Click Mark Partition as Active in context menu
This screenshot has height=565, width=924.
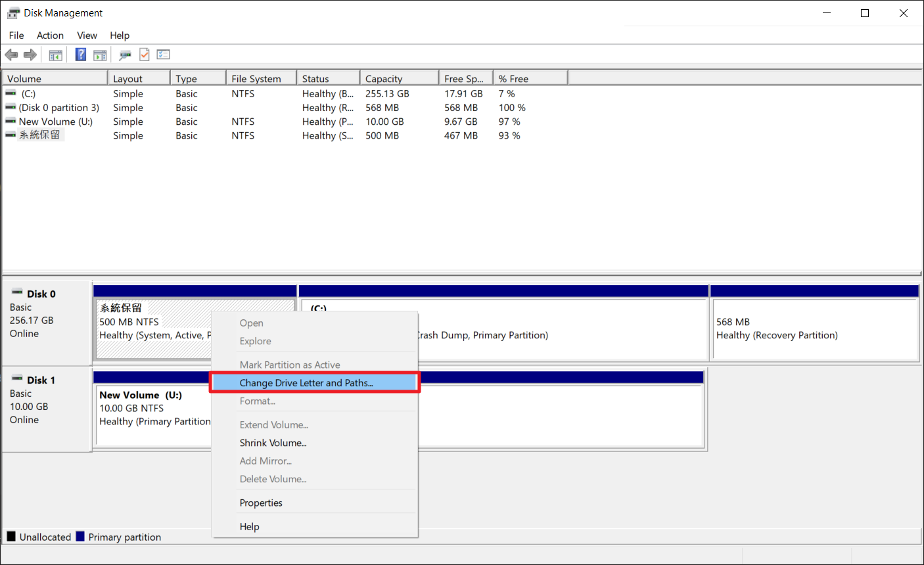(315, 365)
